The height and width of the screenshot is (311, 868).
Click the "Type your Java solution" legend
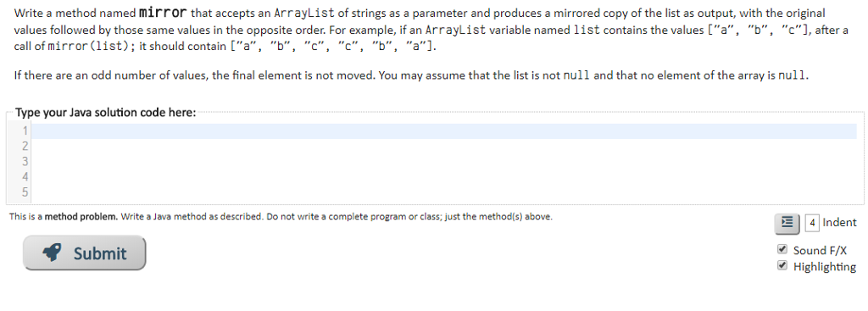click(x=105, y=113)
